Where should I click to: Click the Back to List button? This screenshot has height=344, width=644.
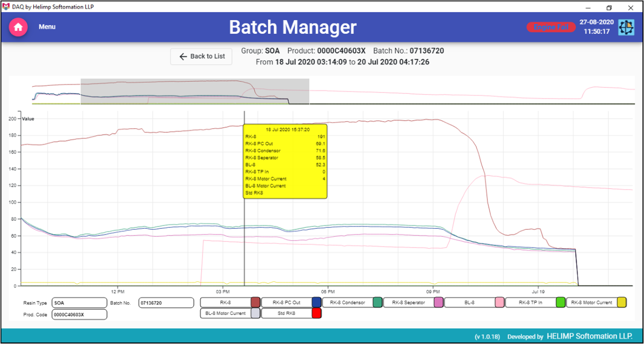pyautogui.click(x=201, y=56)
